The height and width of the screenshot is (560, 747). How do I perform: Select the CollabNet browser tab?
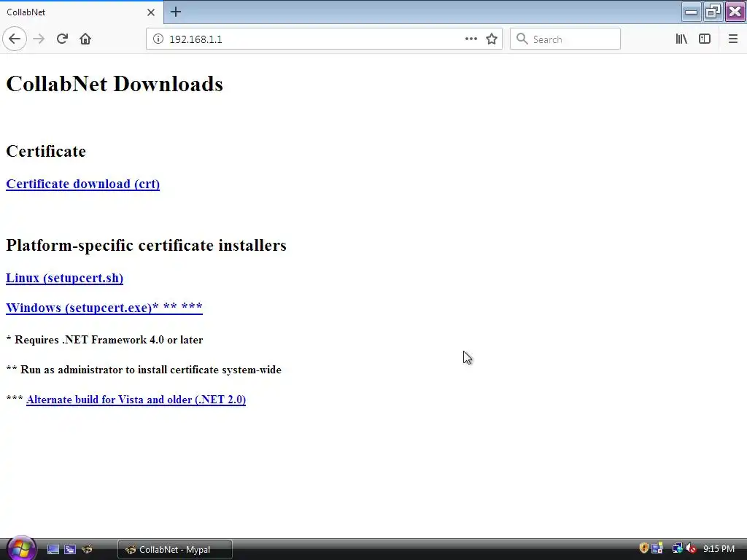pos(81,12)
